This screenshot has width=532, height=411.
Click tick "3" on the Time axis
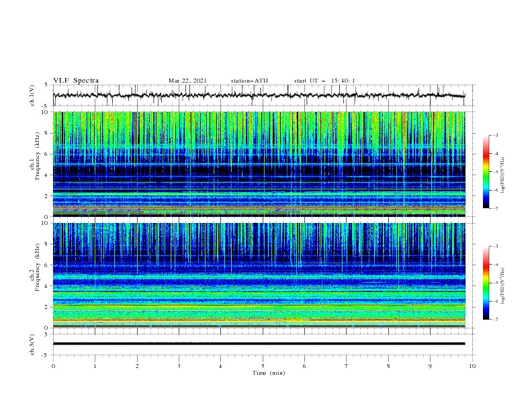coord(179,366)
